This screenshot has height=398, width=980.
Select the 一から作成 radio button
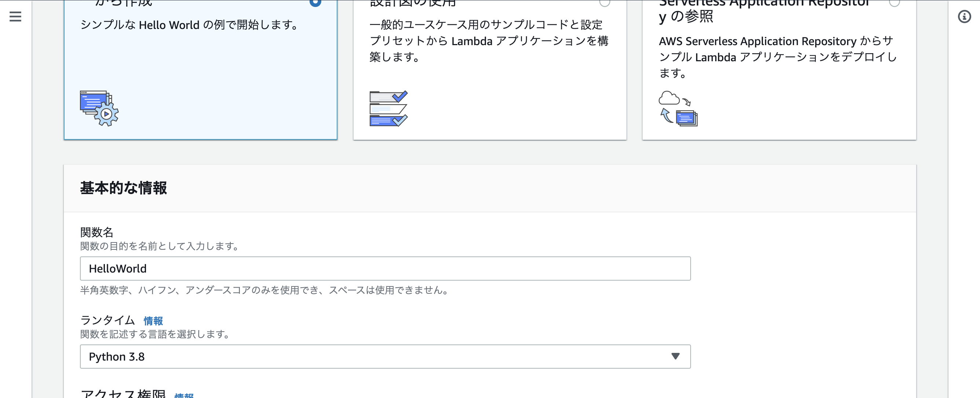click(x=315, y=3)
